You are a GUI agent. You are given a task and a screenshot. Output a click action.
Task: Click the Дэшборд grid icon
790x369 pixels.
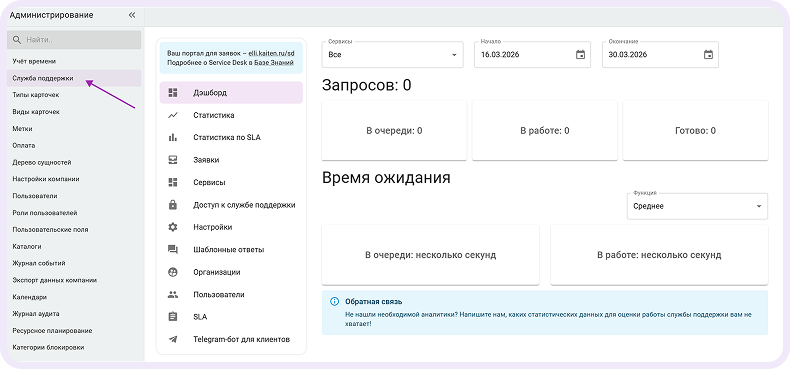tap(173, 93)
